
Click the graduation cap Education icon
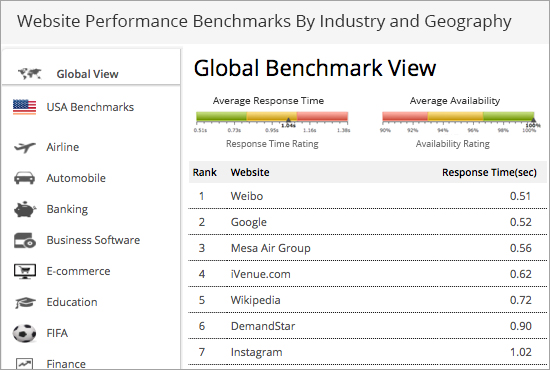25,302
